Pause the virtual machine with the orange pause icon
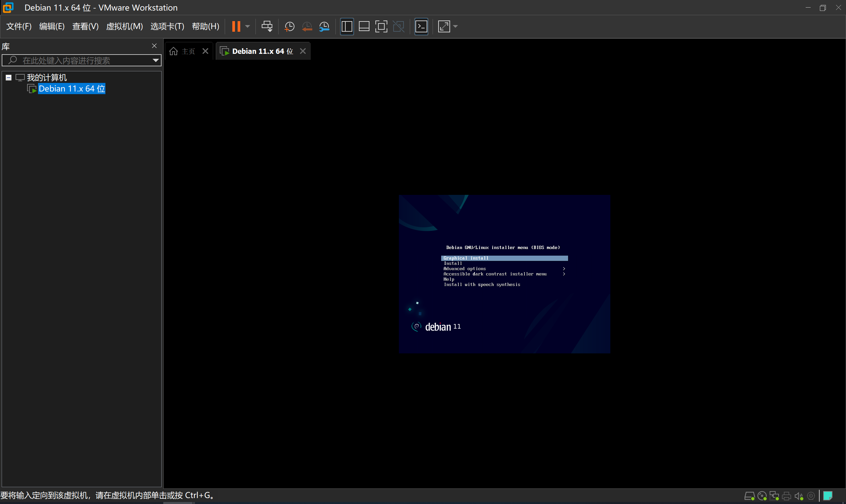 coord(236,26)
